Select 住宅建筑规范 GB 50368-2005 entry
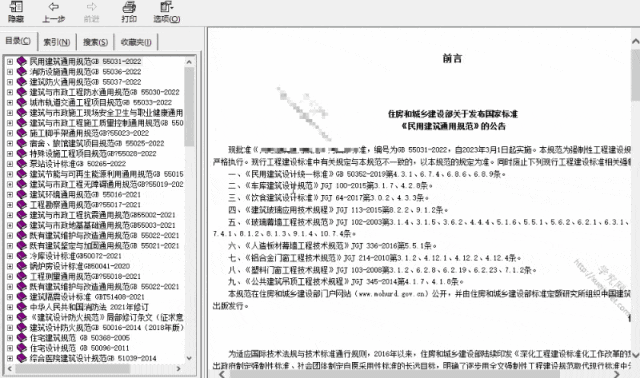The image size is (640, 378). [x=80, y=338]
